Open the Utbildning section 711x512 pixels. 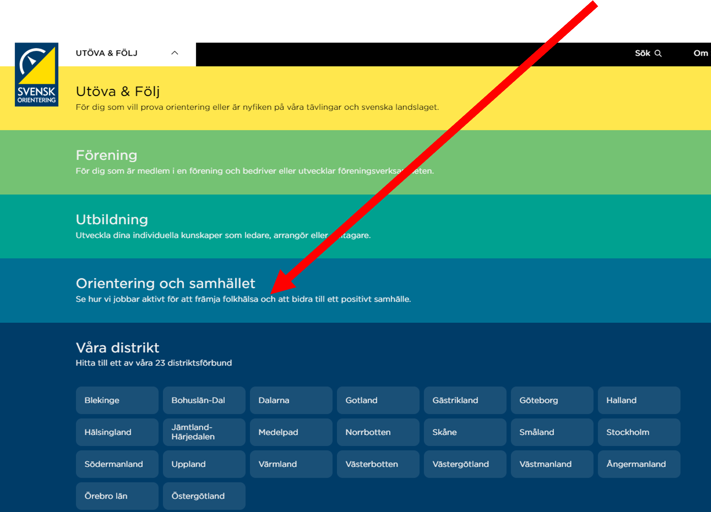[356, 226]
